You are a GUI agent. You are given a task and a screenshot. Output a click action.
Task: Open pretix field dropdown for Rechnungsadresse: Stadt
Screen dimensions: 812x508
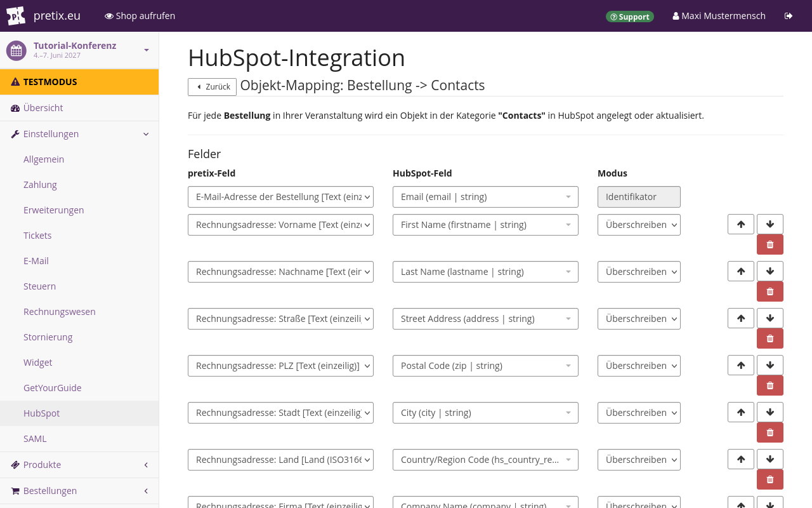(280, 413)
